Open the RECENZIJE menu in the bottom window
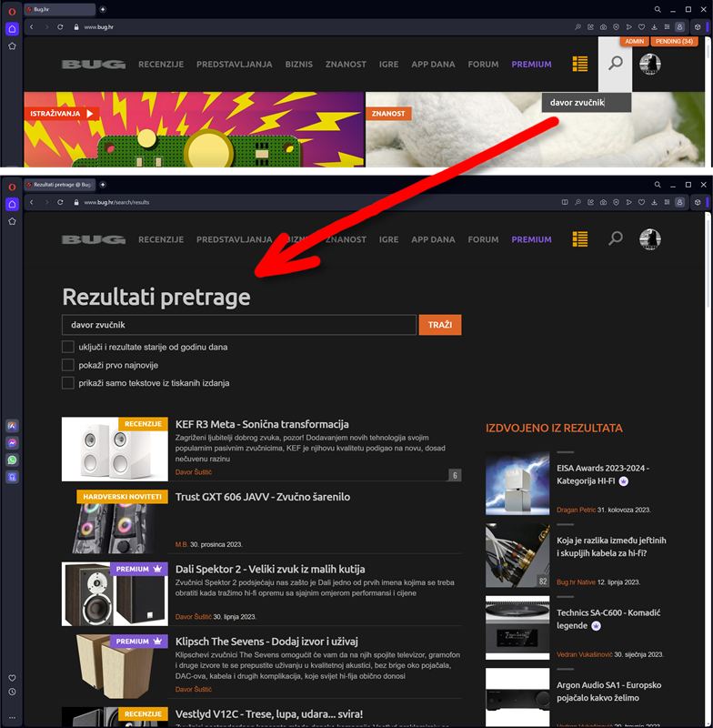Viewport: 713px width, 728px height. 161,239
